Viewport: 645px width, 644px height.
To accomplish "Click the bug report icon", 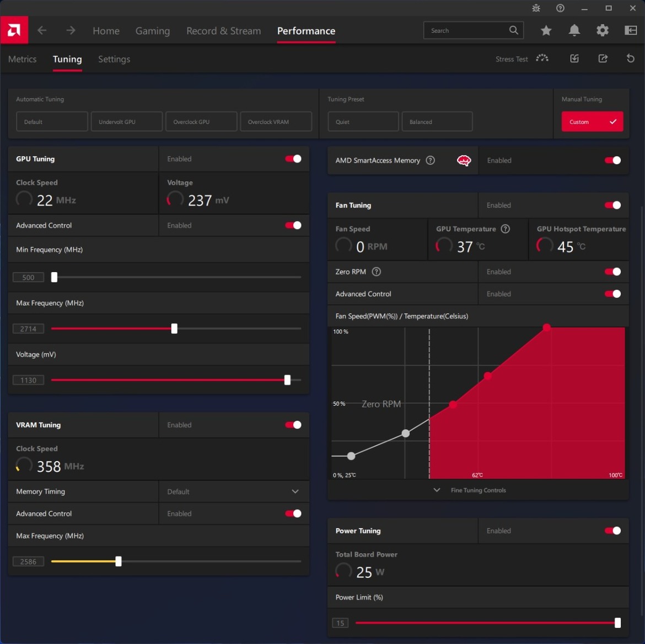I will tap(536, 8).
